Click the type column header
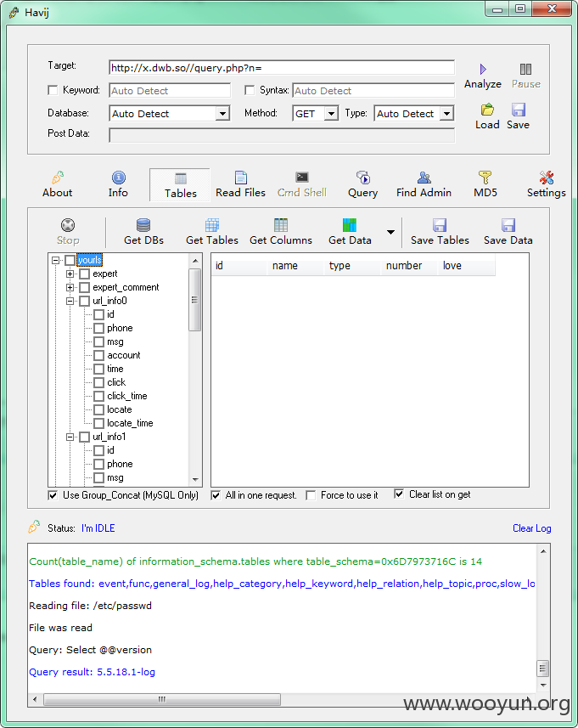 pyautogui.click(x=352, y=266)
